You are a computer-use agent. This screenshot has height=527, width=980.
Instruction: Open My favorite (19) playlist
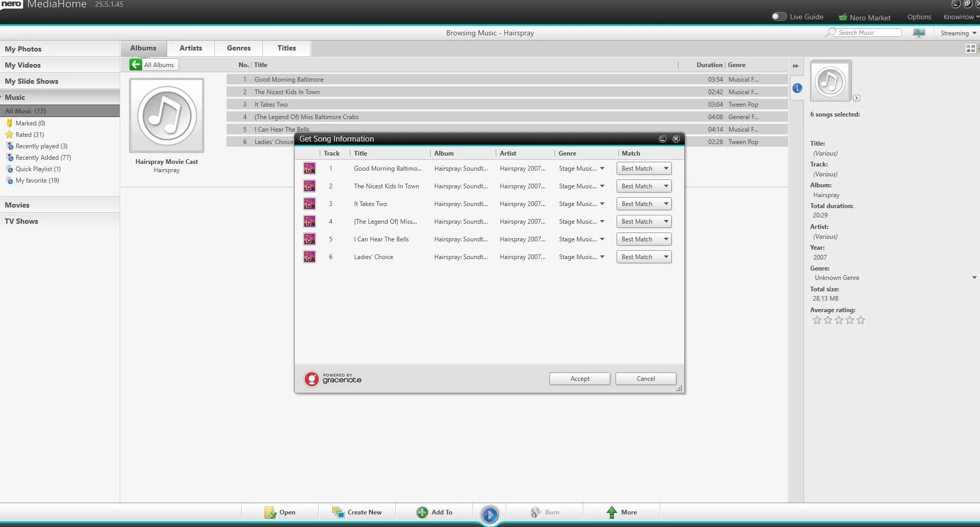pyautogui.click(x=37, y=181)
